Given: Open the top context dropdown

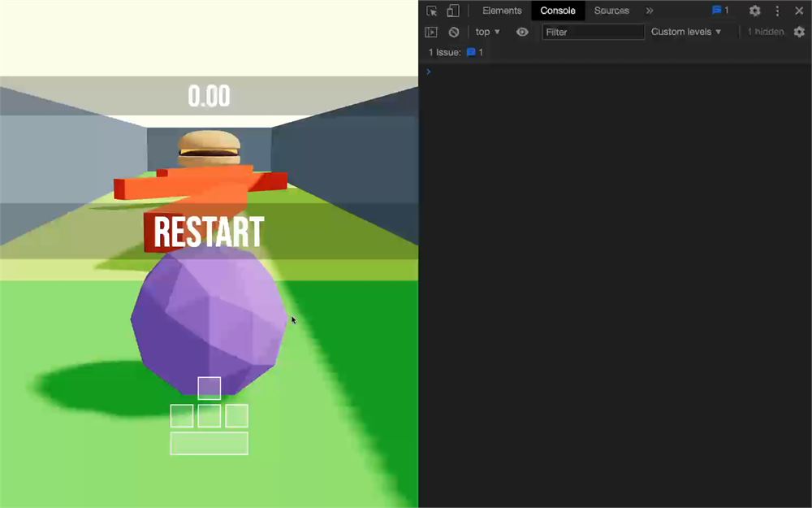Looking at the screenshot, I should pos(488,33).
